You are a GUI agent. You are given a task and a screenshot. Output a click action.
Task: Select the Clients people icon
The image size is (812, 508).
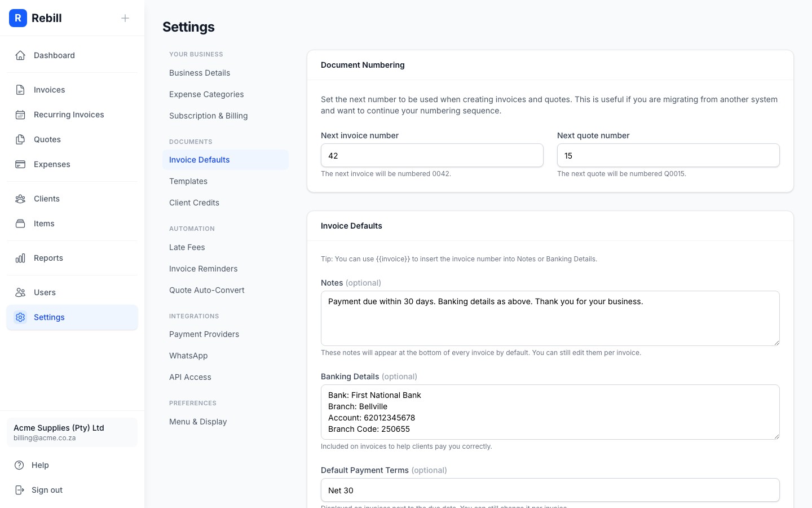[20, 198]
